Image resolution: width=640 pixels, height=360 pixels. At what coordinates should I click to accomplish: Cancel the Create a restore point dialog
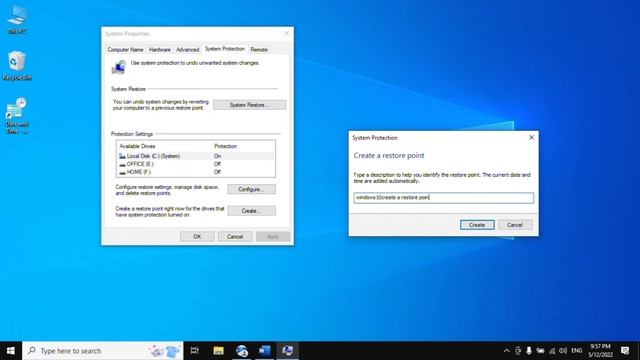(515, 225)
